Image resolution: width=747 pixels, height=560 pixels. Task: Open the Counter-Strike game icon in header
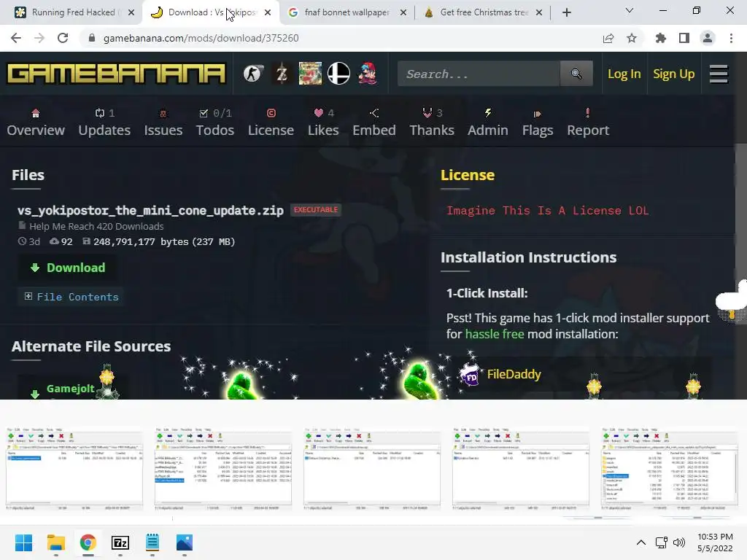point(253,74)
